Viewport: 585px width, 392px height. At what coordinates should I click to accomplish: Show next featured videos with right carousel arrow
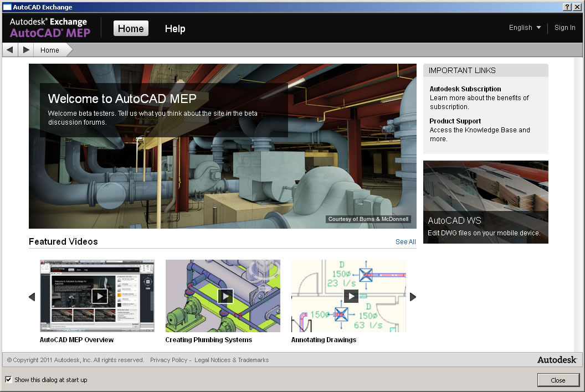coord(413,297)
